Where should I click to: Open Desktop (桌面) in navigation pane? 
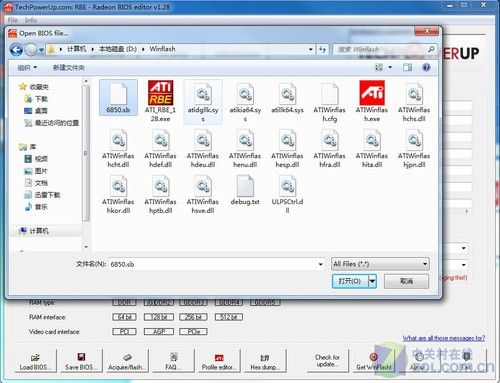36,111
